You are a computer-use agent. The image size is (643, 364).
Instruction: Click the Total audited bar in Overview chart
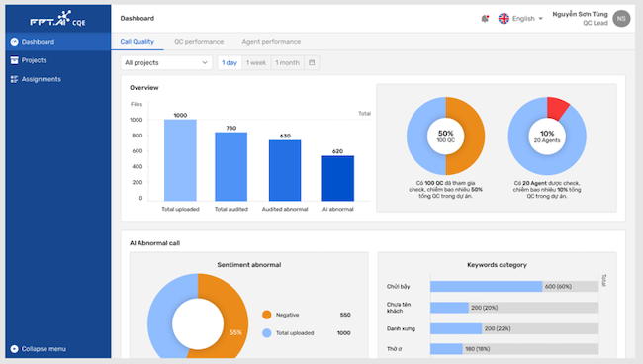pos(231,166)
